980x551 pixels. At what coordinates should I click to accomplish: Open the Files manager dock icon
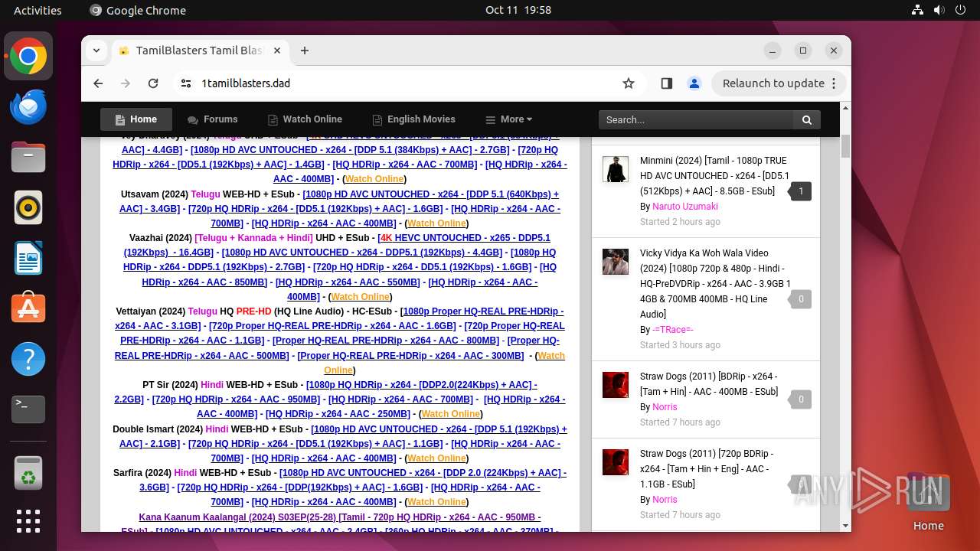tap(28, 157)
